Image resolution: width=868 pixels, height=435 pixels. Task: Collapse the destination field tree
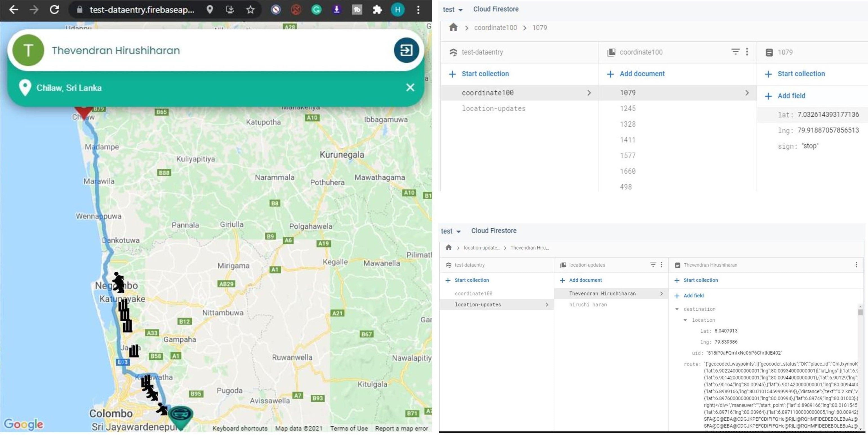[x=677, y=309]
